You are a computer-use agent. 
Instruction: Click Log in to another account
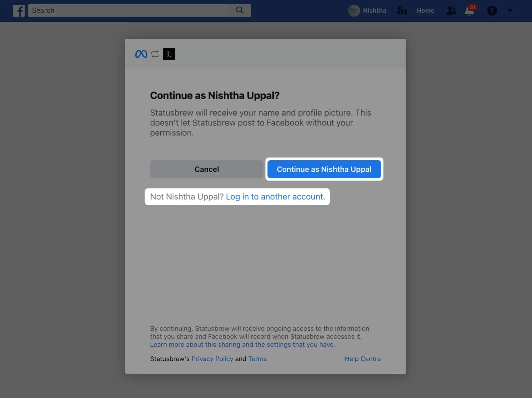click(x=275, y=197)
